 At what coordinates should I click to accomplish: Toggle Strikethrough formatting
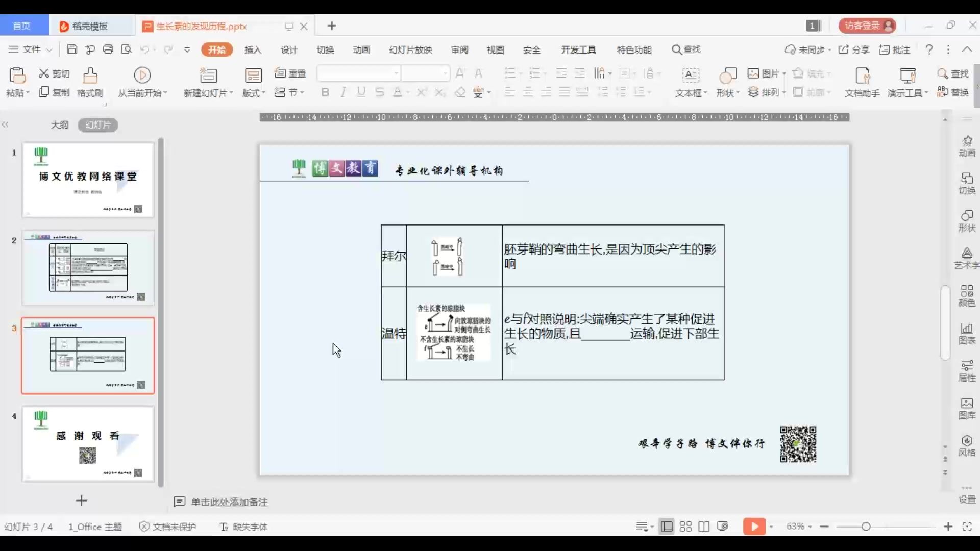pos(379,92)
